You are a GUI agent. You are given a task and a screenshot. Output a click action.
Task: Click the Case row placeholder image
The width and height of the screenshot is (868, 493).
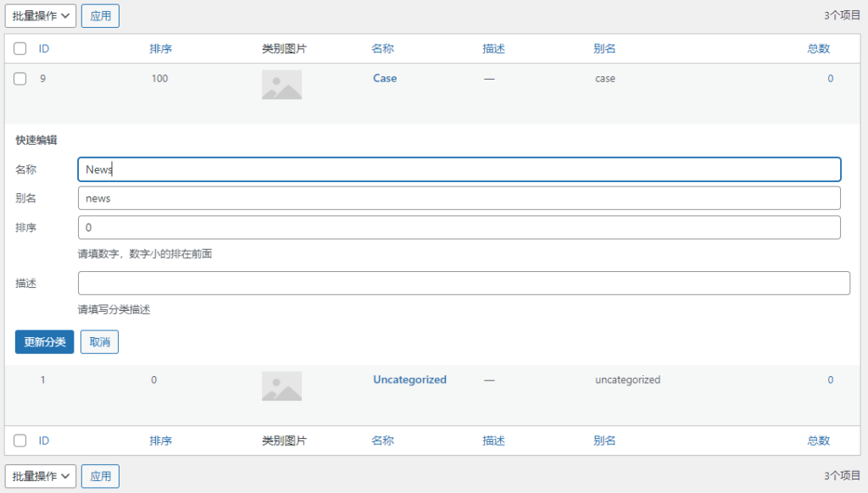pos(281,85)
